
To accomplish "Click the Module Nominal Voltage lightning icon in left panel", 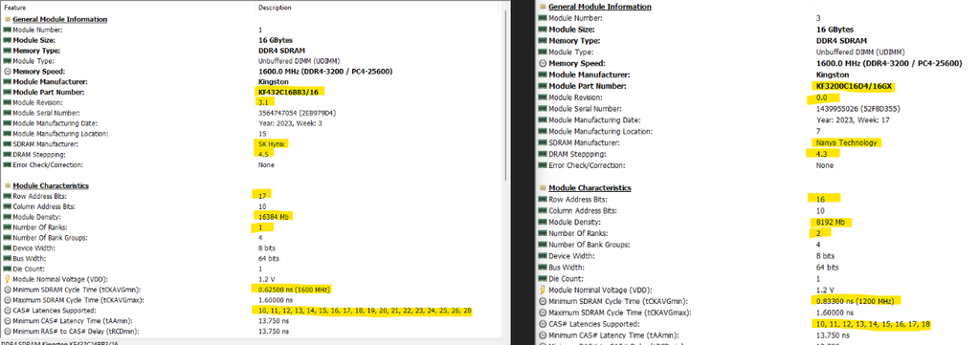I will [x=8, y=279].
